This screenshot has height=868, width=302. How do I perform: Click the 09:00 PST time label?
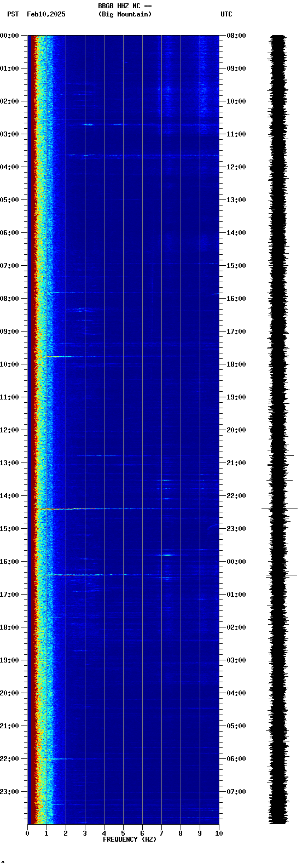[x=9, y=332]
